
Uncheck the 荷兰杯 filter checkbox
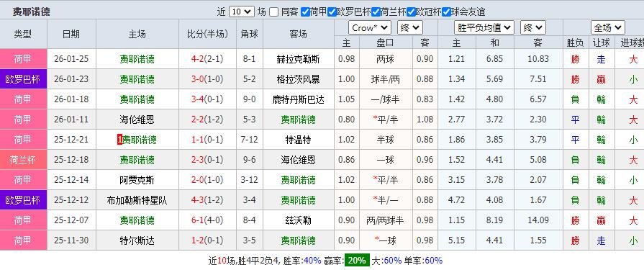tap(376, 12)
